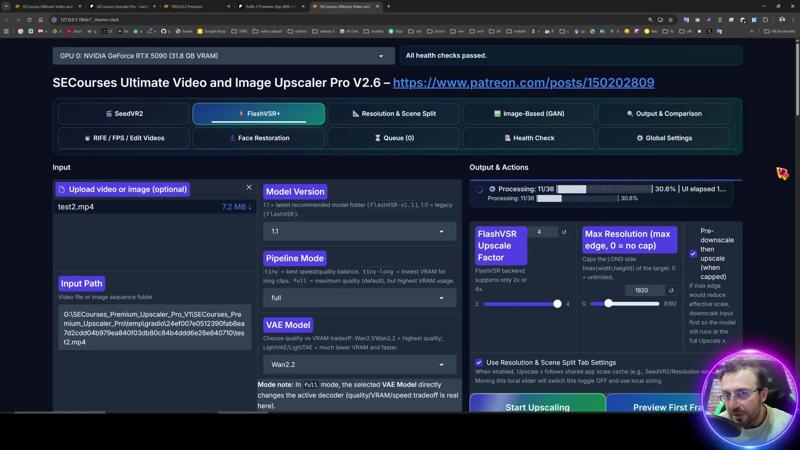Open the patreon.com/posts/150202809 link

523,83
